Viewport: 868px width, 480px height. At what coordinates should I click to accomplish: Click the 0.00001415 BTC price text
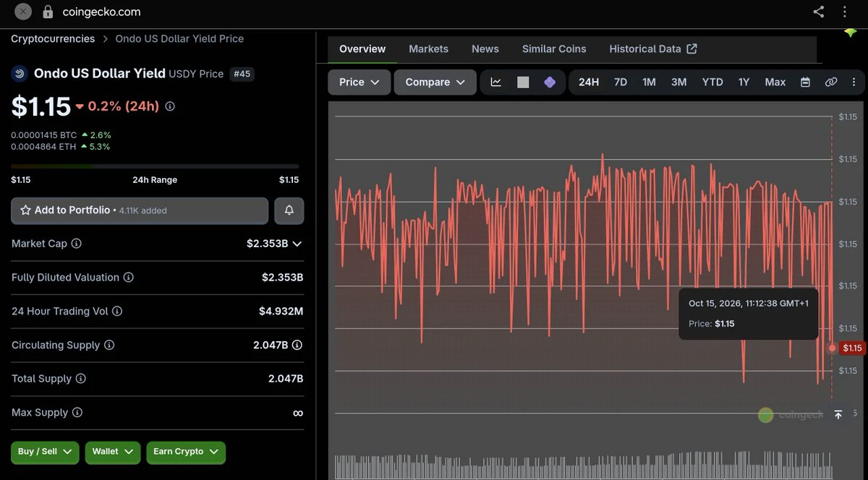(x=44, y=135)
